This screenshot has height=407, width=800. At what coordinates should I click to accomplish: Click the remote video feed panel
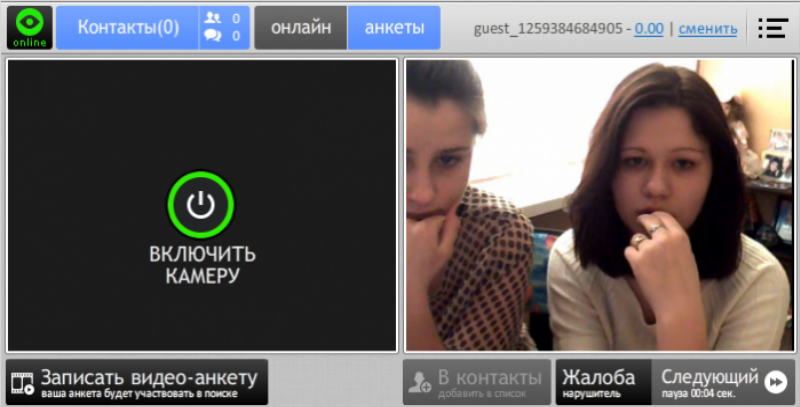(x=599, y=205)
